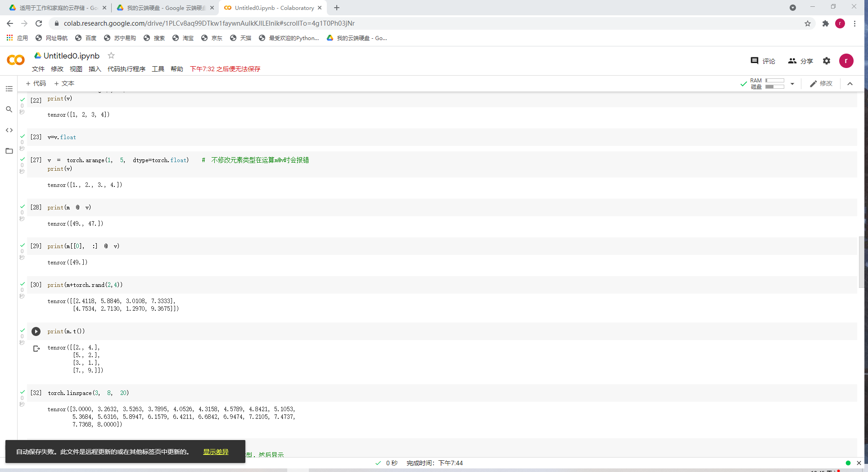Screen dimensions: 868x472
Task: Add a new code cell with + 代码
Action: pos(36,83)
